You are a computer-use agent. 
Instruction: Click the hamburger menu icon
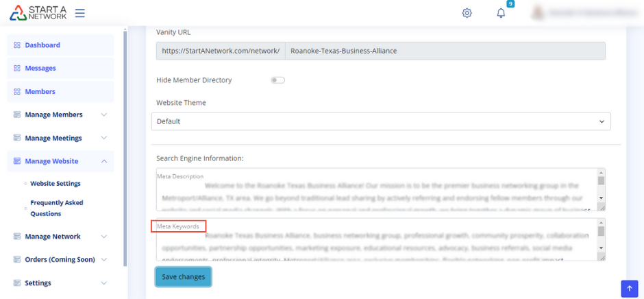(80, 13)
